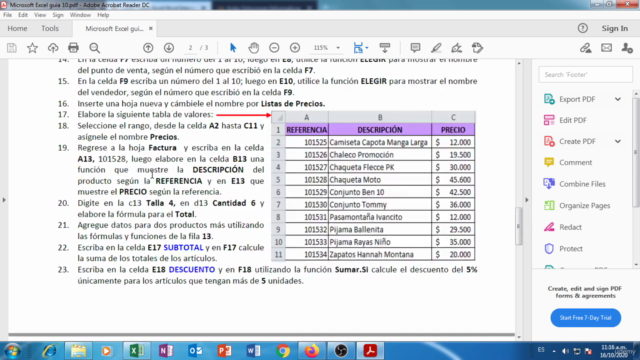Open Firefox from the taskbar
640x360 pixels.
[312, 351]
